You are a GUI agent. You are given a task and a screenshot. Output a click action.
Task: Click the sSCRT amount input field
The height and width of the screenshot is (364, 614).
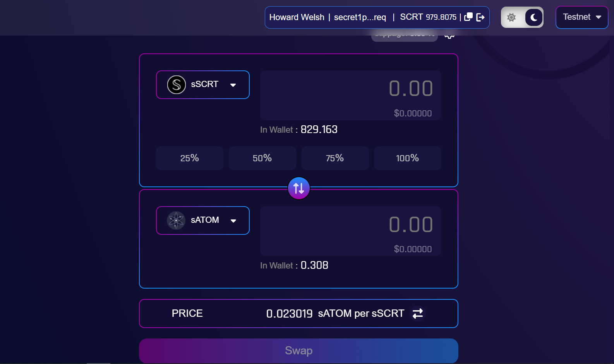[x=351, y=95]
